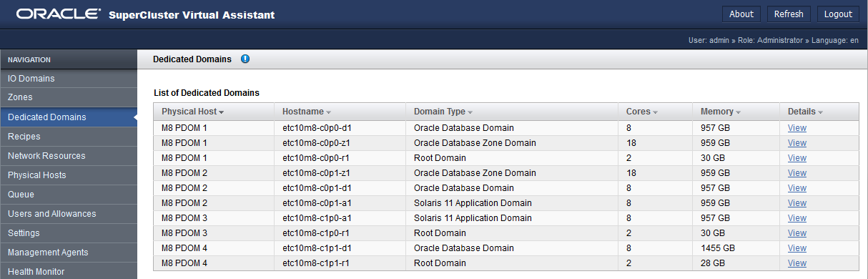The height and width of the screenshot is (279, 868).
Task: View details for etc10m8-c0p0-r1
Action: click(797, 158)
